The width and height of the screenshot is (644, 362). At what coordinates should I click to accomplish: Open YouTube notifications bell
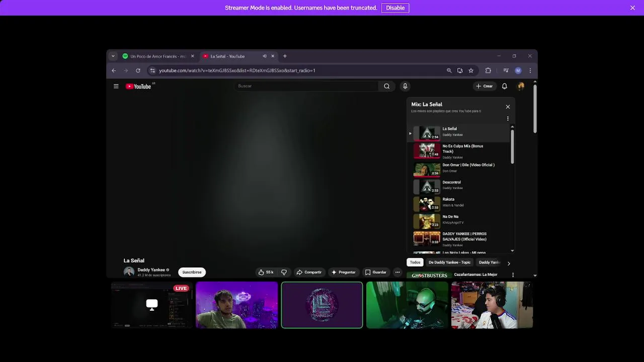click(x=505, y=86)
